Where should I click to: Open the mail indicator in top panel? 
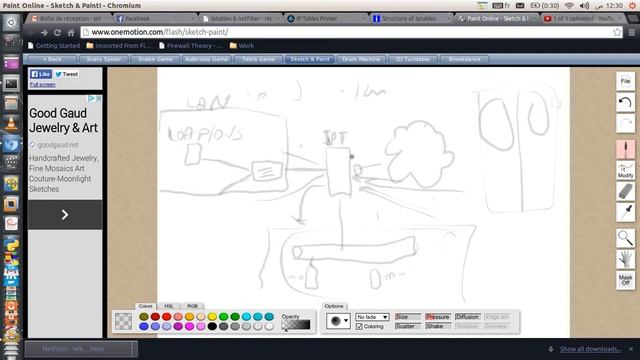520,6
